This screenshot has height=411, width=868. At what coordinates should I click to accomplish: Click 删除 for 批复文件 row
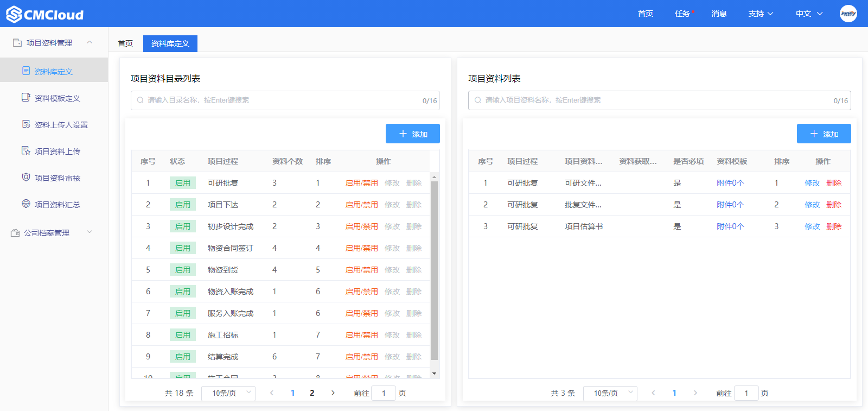pos(834,205)
